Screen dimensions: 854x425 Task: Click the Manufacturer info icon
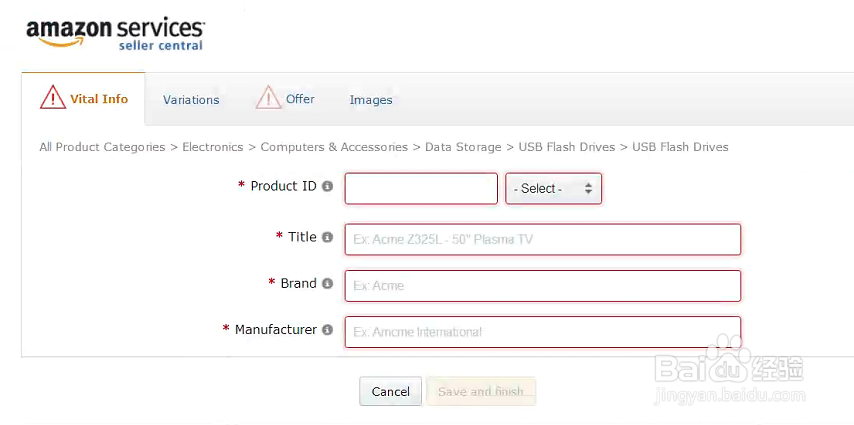point(328,330)
